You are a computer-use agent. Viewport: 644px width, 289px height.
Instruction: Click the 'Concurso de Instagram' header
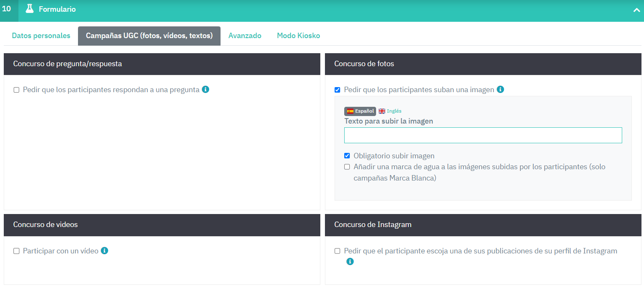click(483, 224)
